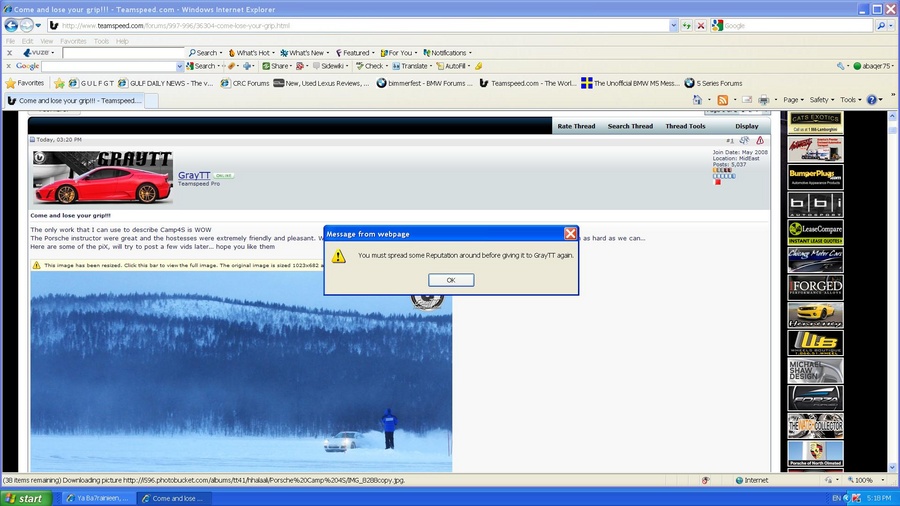Click the Add to Favorites star icon
Image resolution: width=900 pixels, height=506 pixels.
pyautogui.click(x=59, y=83)
